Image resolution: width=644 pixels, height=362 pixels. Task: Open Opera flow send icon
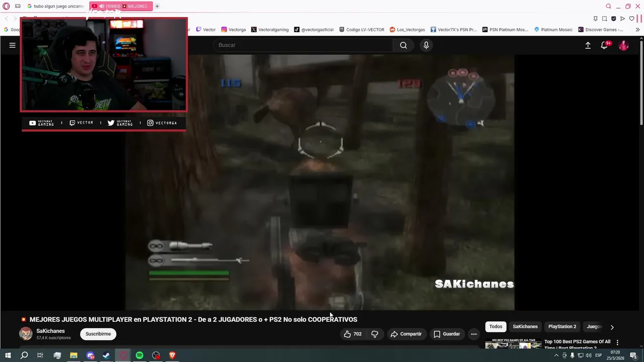(622, 19)
